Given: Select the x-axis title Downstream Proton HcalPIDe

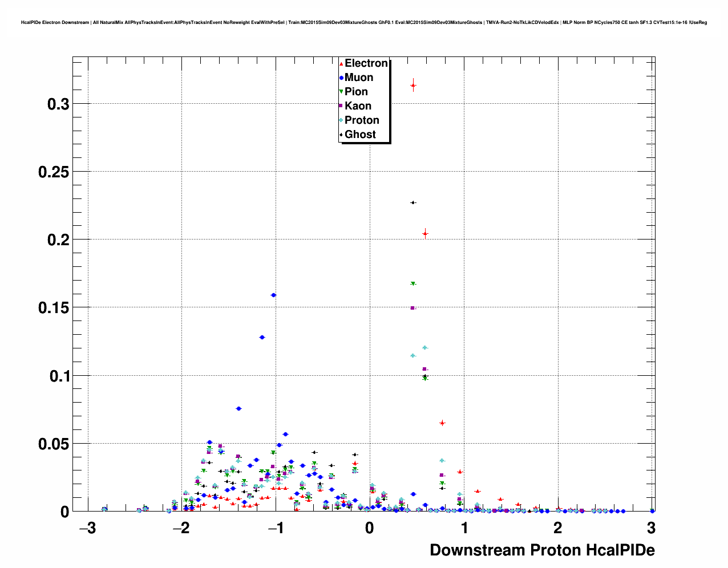Looking at the screenshot, I should point(541,550).
